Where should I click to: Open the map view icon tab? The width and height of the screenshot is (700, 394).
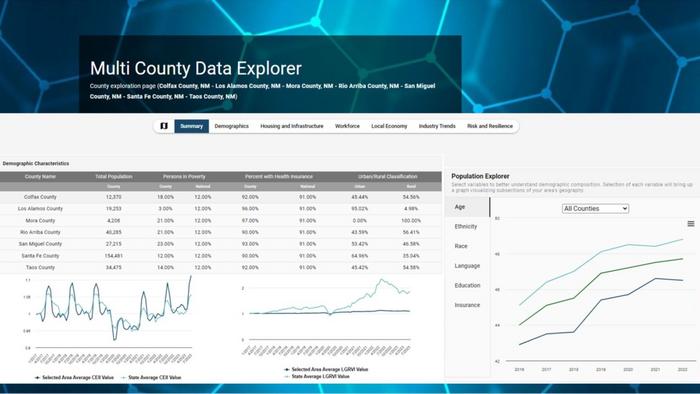(x=164, y=126)
